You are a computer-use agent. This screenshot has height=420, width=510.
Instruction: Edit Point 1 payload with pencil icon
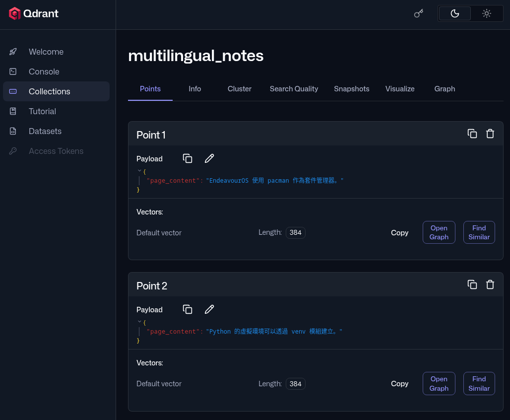tap(209, 158)
